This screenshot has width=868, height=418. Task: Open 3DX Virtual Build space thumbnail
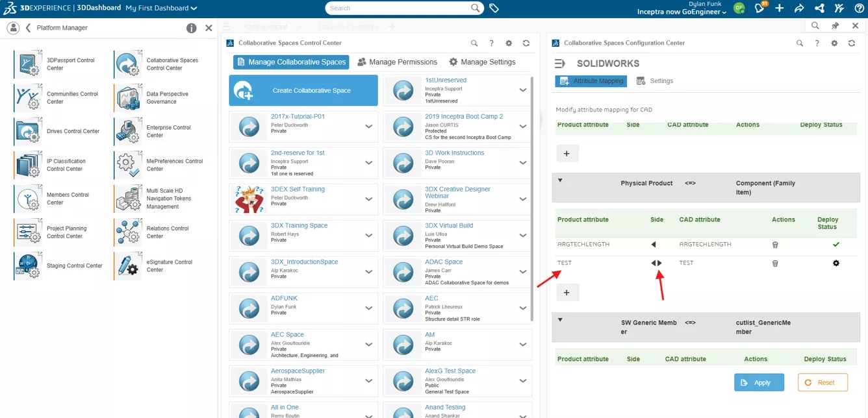(x=403, y=236)
